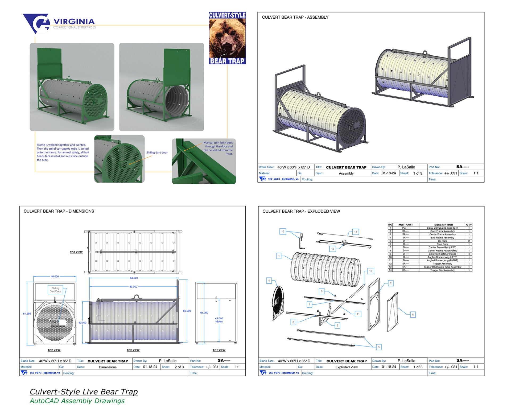Select callout number 5 for ski rails

(379, 347)
